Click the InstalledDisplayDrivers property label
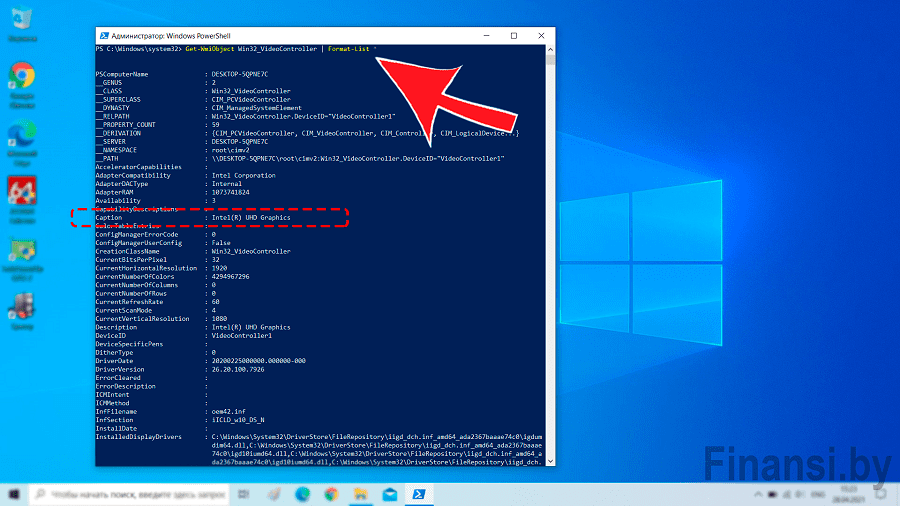The image size is (900, 506). pyautogui.click(x=138, y=437)
